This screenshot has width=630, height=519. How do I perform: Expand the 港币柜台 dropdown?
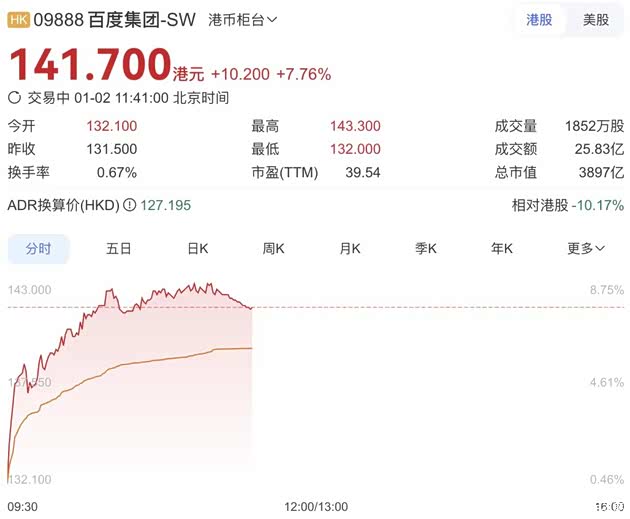tap(244, 19)
